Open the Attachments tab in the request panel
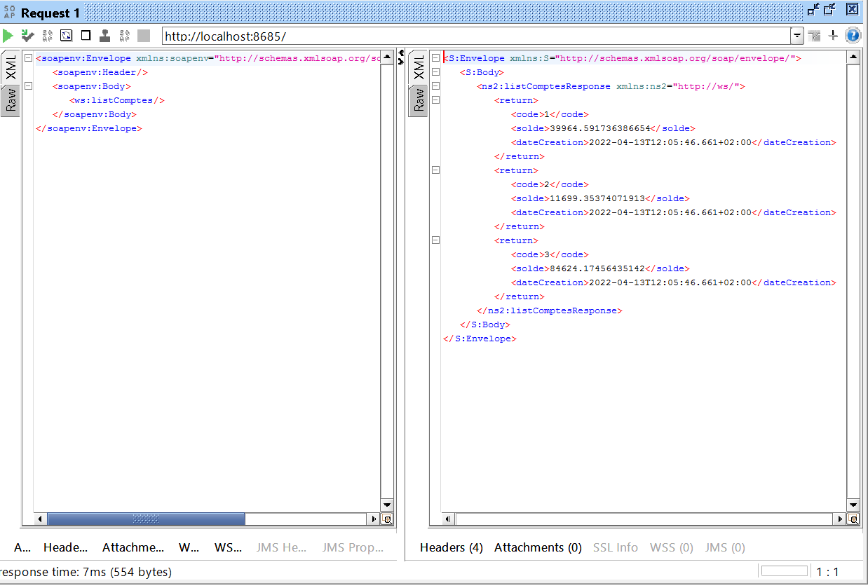This screenshot has height=588, width=868. (133, 547)
